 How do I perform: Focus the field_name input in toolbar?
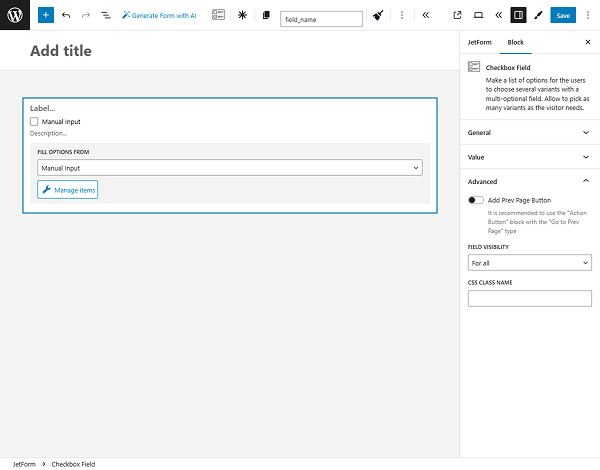(321, 19)
